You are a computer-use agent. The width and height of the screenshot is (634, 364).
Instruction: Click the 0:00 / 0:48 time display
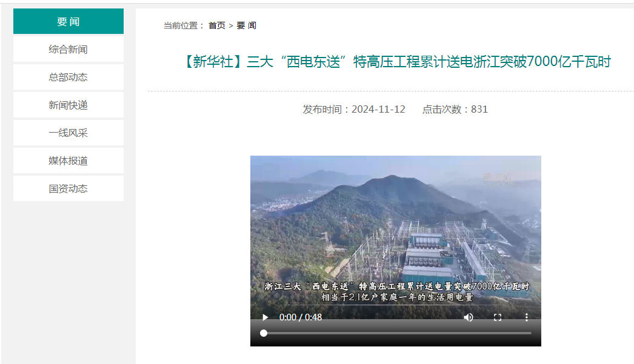[301, 317]
